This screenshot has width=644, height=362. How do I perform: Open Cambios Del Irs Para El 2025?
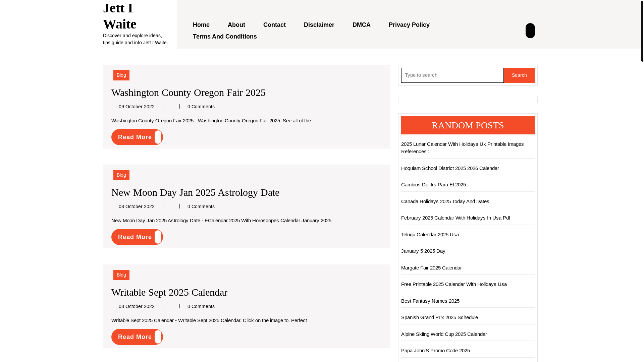point(433,185)
